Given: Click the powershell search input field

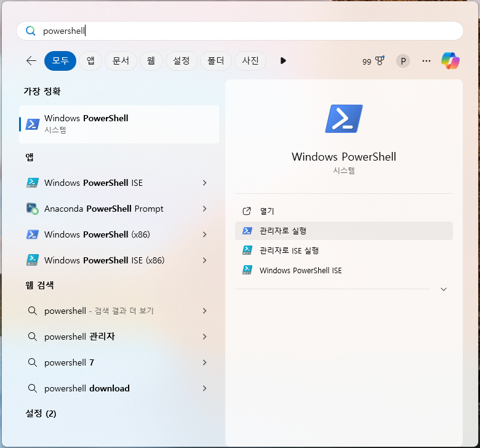Looking at the screenshot, I should click(x=240, y=31).
